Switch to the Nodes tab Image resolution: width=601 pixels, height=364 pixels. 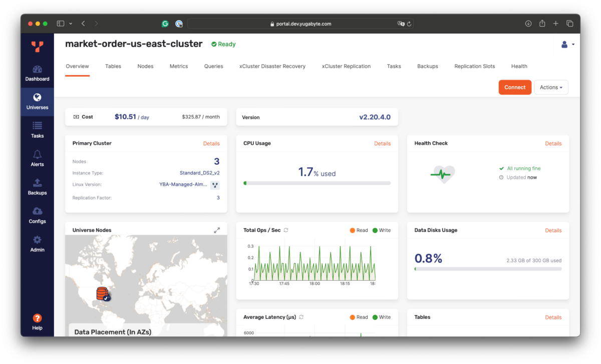click(x=145, y=66)
